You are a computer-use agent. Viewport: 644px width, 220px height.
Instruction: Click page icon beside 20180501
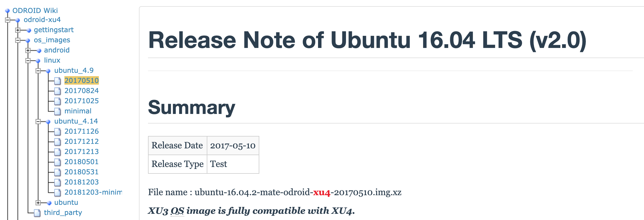[58, 162]
